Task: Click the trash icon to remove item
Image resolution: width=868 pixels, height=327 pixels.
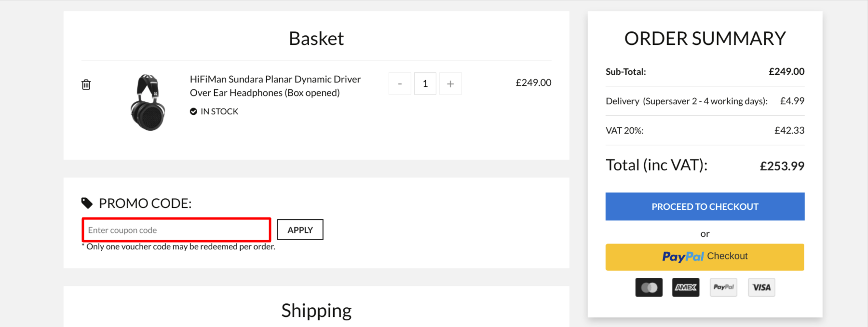Action: [x=86, y=84]
